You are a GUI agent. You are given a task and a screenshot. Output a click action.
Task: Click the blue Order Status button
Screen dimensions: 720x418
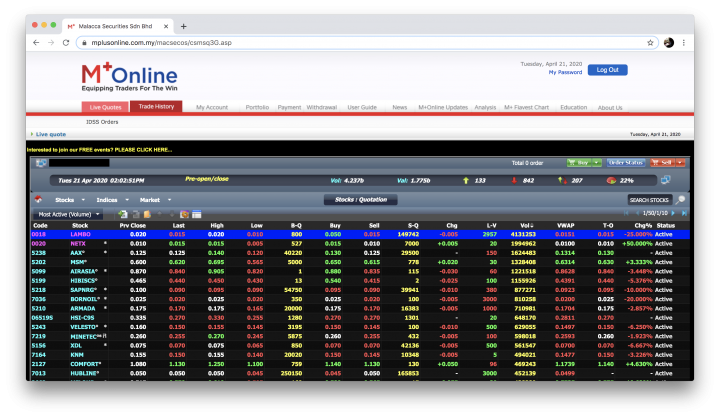coord(625,163)
